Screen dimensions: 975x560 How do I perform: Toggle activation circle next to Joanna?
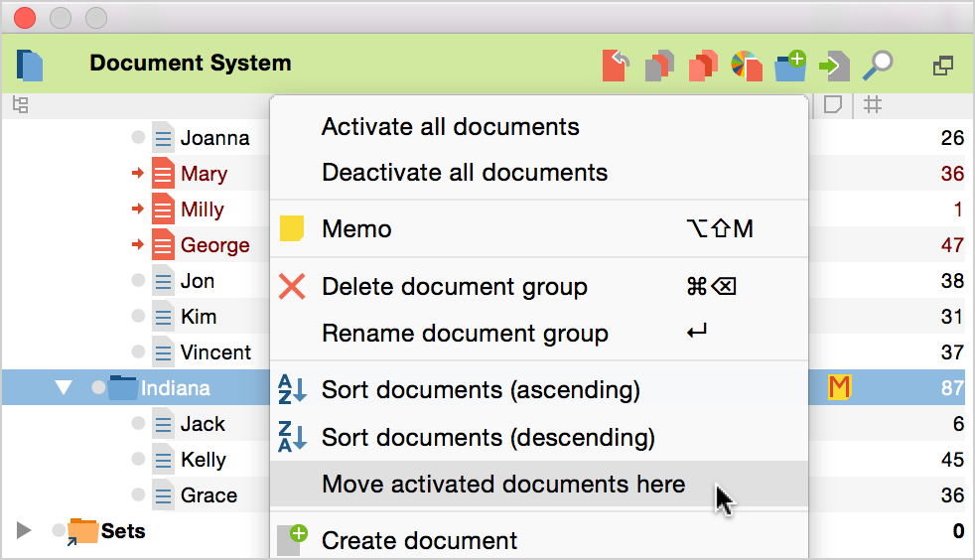coord(138,138)
